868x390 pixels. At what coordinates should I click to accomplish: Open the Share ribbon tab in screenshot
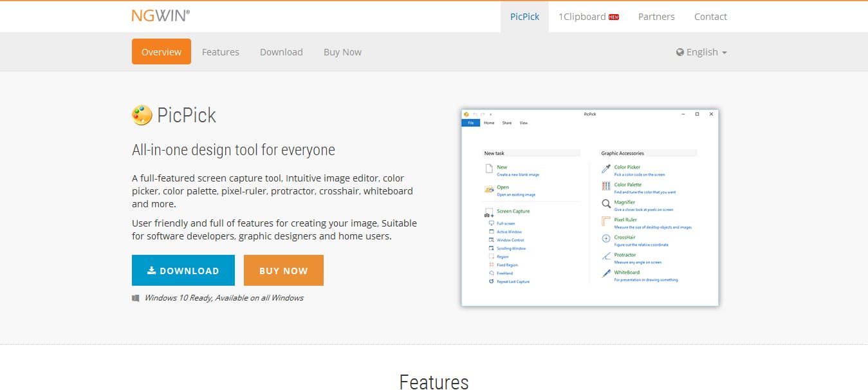point(507,123)
